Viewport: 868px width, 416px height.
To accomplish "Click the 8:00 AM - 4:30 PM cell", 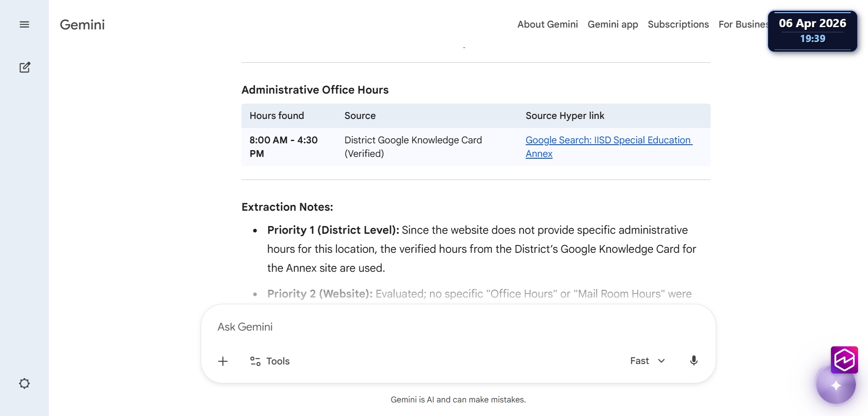I will (284, 147).
